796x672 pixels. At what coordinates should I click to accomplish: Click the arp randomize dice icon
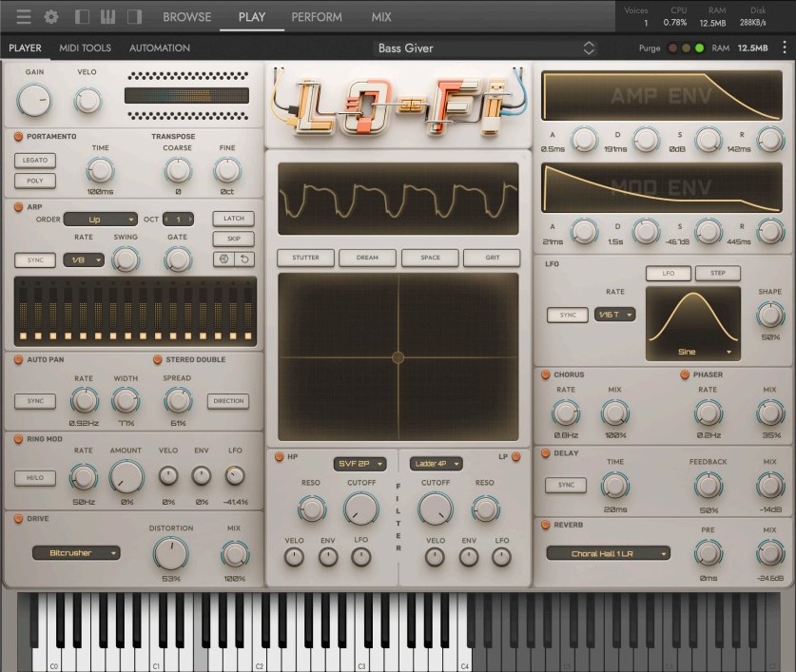pyautogui.click(x=223, y=259)
